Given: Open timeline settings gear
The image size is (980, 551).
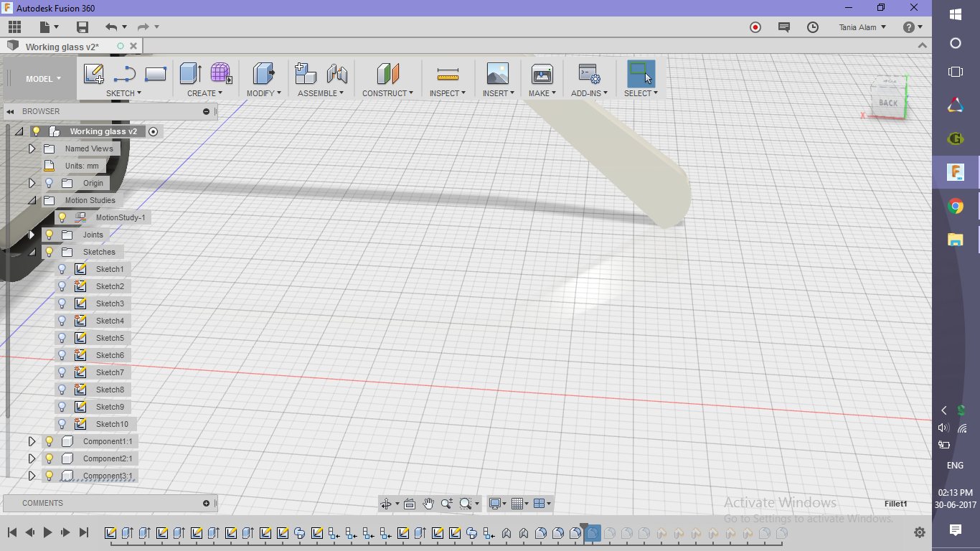Looking at the screenshot, I should point(920,532).
